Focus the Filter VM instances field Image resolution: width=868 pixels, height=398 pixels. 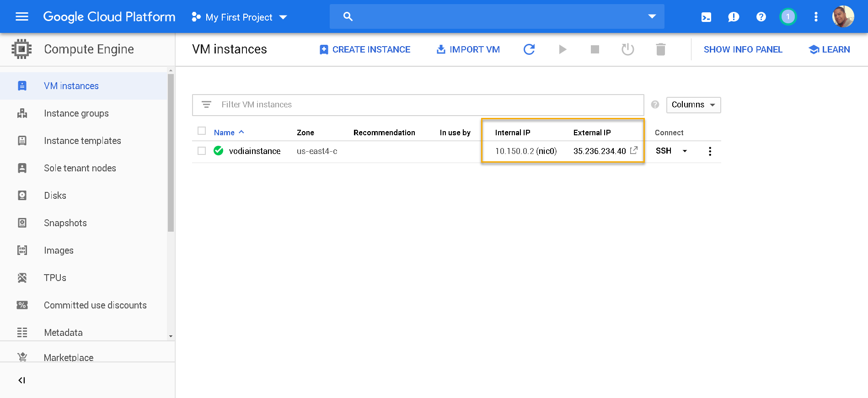(x=418, y=105)
